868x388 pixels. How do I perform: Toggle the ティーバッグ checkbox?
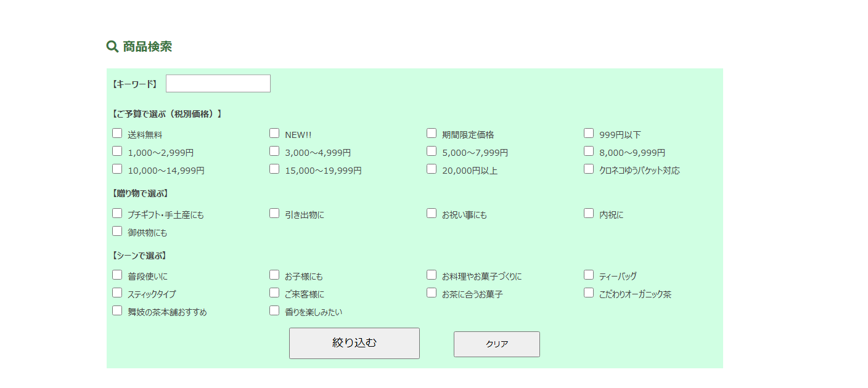[589, 275]
